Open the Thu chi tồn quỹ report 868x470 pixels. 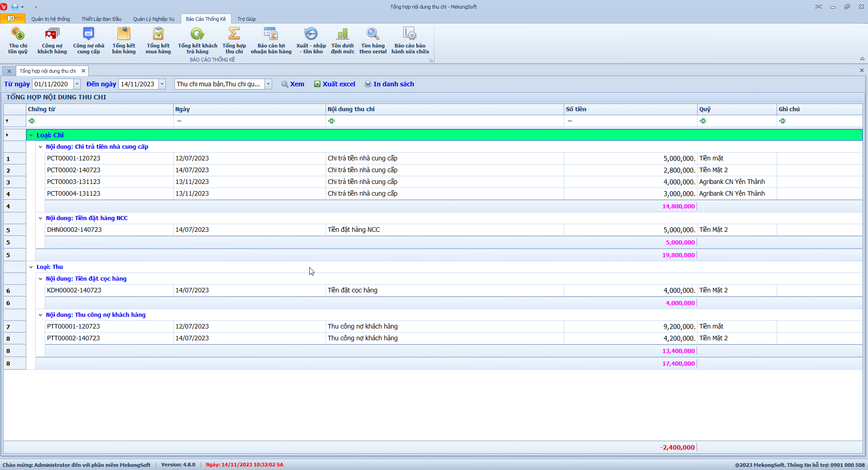[18, 40]
